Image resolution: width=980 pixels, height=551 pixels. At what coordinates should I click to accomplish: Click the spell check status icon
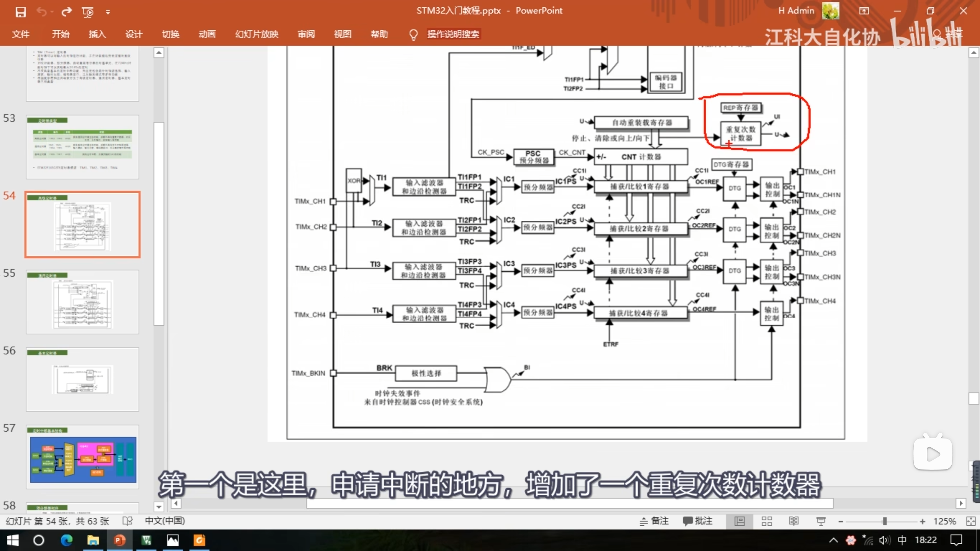tap(127, 521)
